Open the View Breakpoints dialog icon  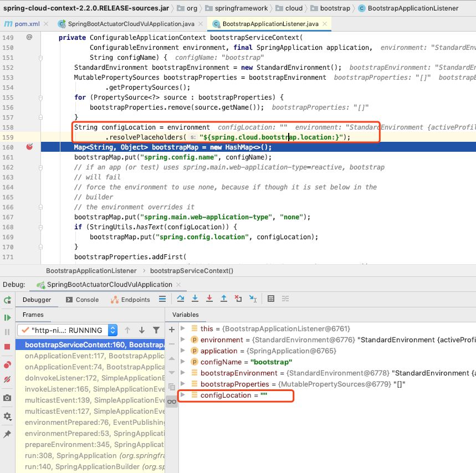coord(7,364)
